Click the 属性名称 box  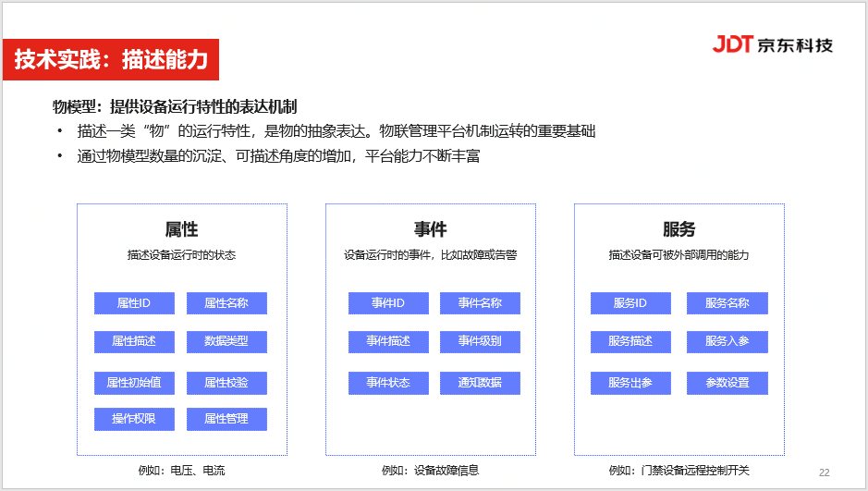pos(226,303)
